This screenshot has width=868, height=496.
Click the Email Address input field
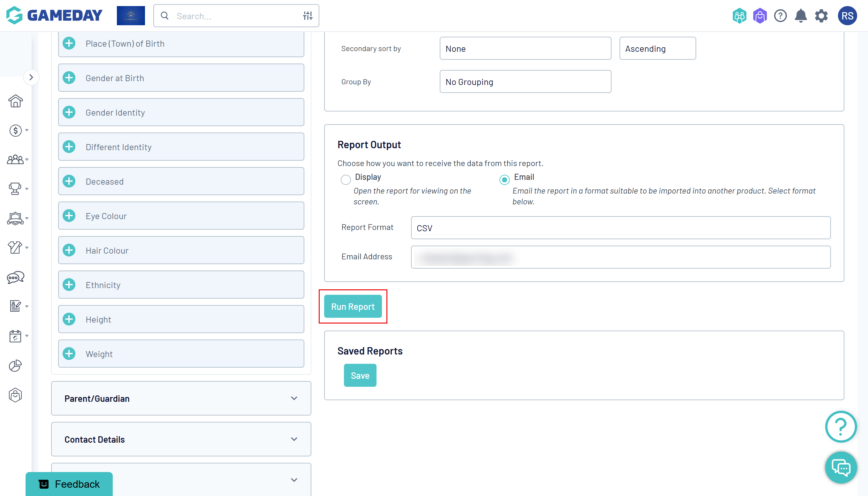tap(621, 257)
